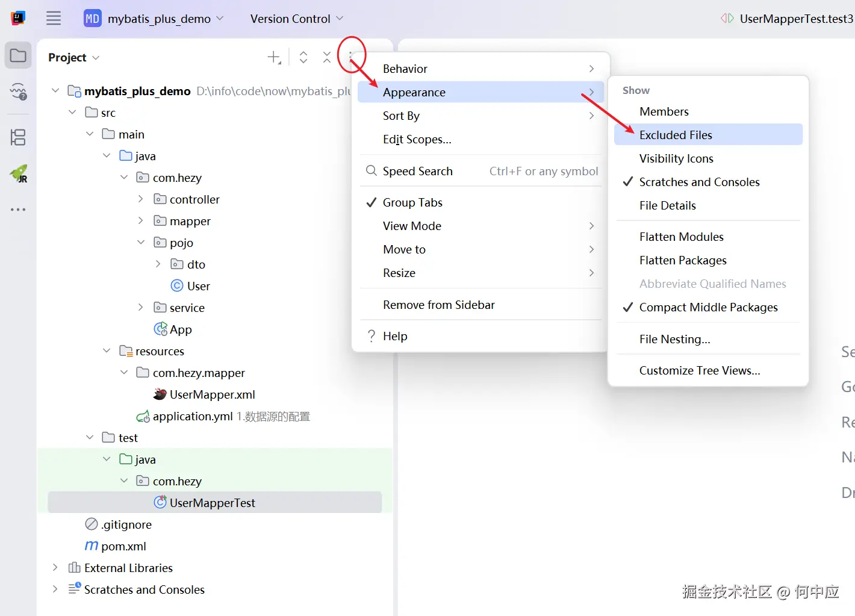Viewport: 855px width, 616px height.
Task: Click the IntelliJ IDEA logo icon
Action: (x=18, y=18)
